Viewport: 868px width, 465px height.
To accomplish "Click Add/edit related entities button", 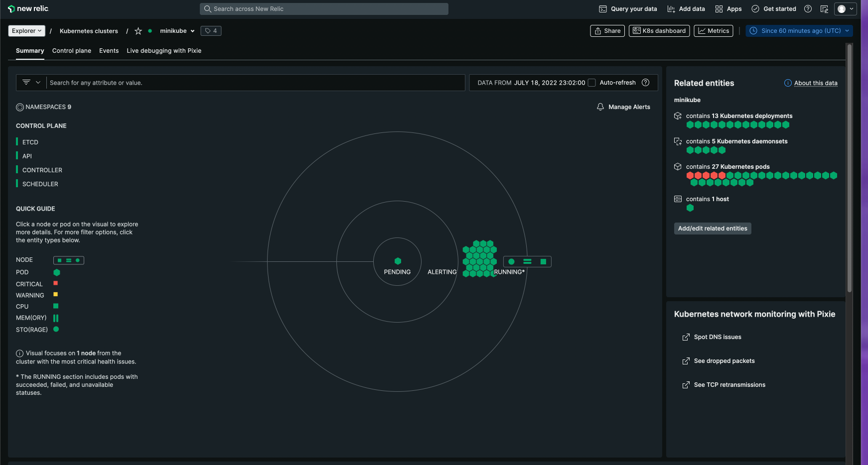I will [713, 229].
